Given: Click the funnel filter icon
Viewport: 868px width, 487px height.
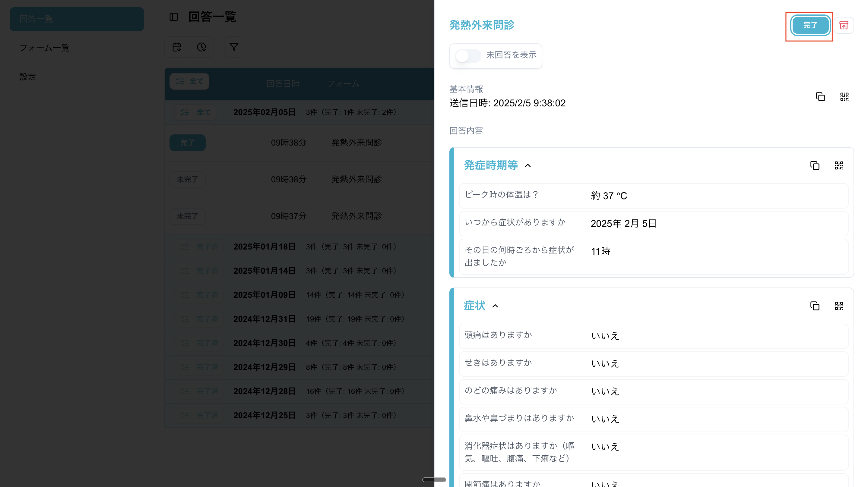Looking at the screenshot, I should pyautogui.click(x=234, y=47).
